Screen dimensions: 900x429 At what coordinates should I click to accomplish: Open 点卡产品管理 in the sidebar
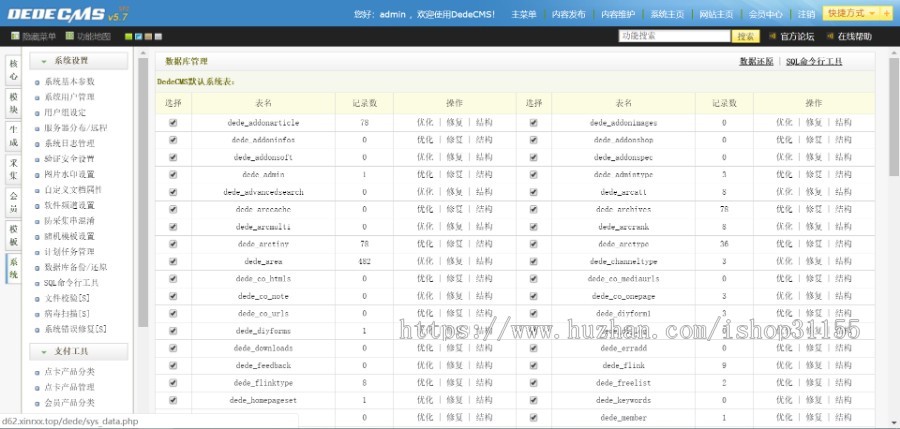[x=69, y=387]
